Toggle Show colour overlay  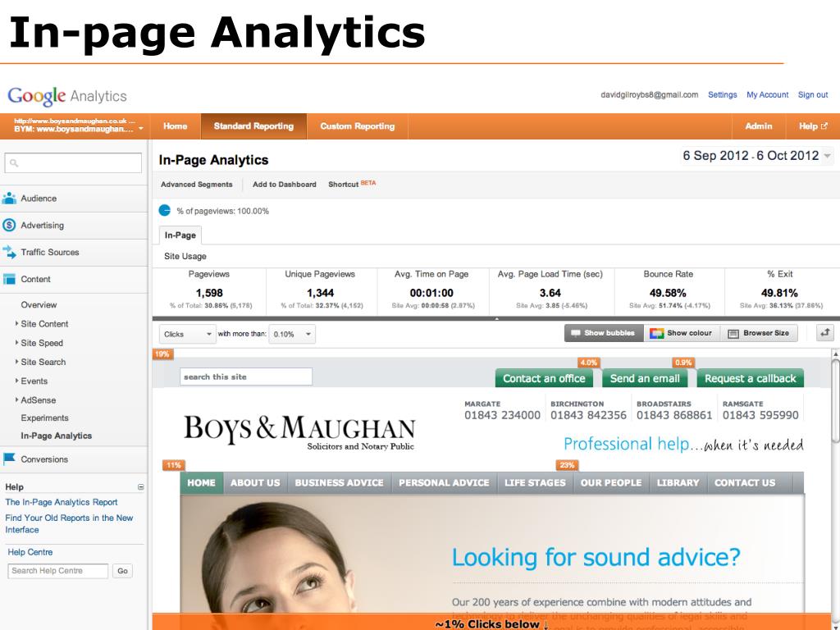tap(682, 333)
